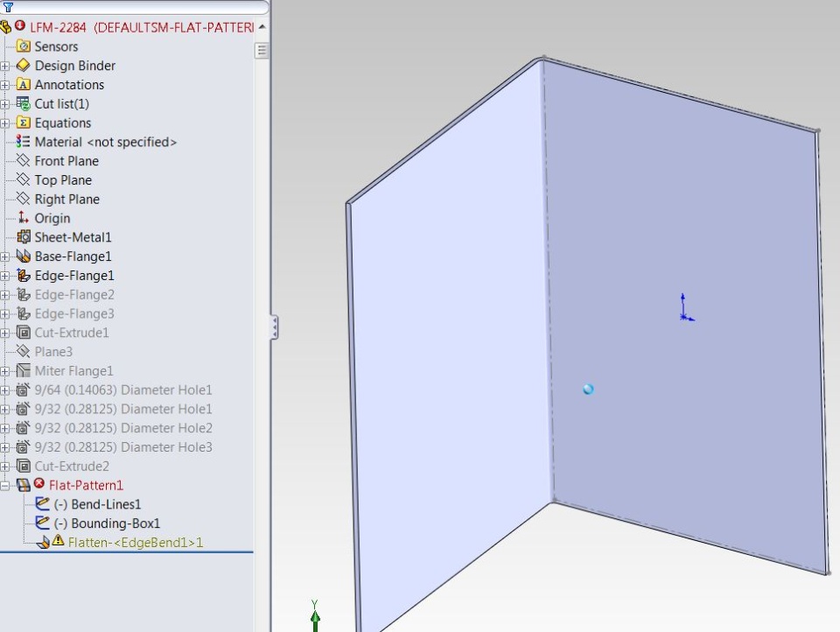Click the panel collapse handle

tap(274, 327)
